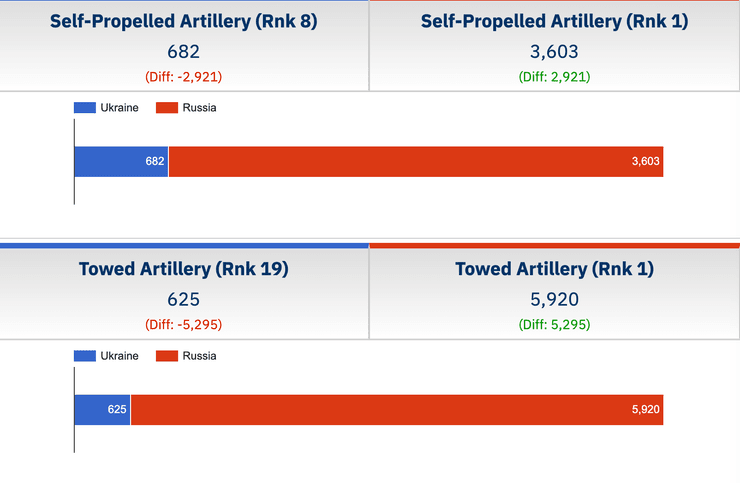This screenshot has height=483, width=740.
Task: Select the green (Diff: 5,295) text
Action: 554,324
